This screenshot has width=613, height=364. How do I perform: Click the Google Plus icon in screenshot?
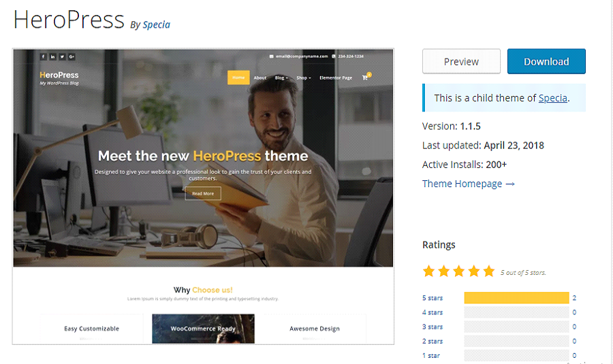click(72, 56)
